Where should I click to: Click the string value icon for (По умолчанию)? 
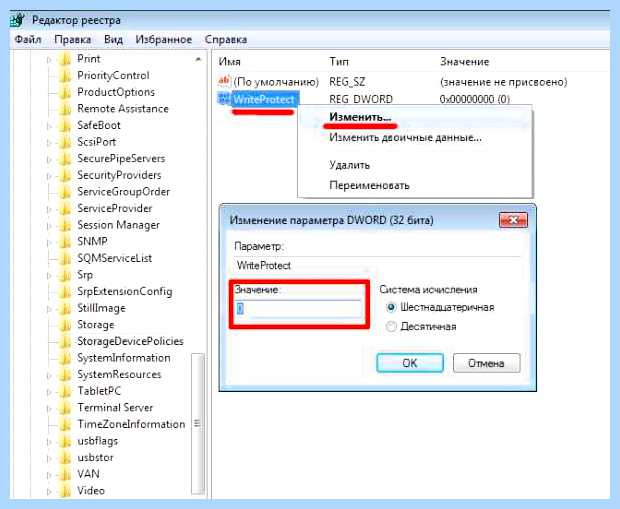click(224, 81)
